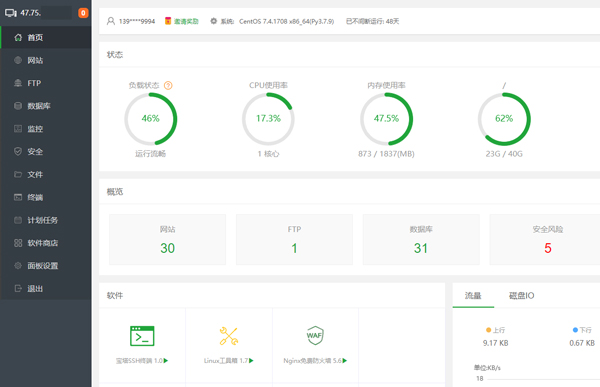The height and width of the screenshot is (387, 600).
Task: Click the Linux工具箱 1.7 label
Action: click(x=226, y=361)
